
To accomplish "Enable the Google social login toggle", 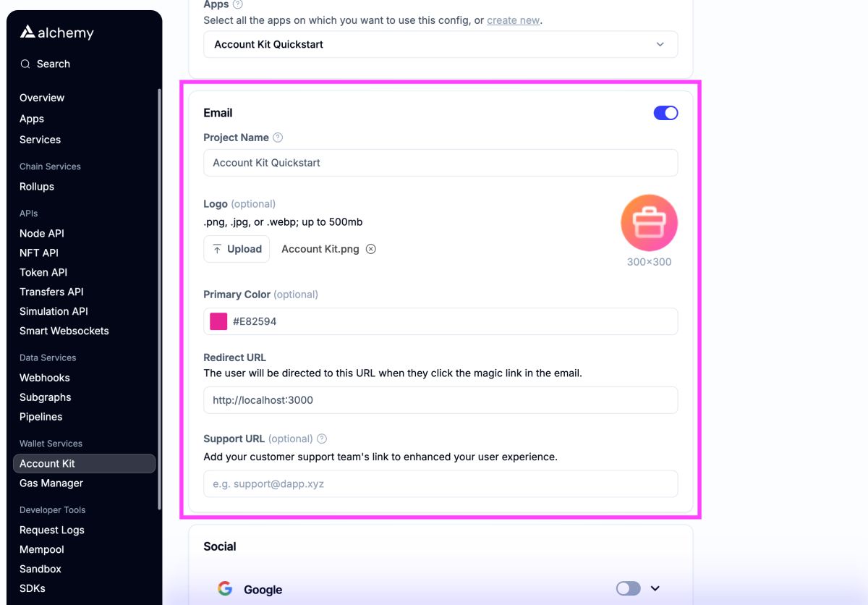I will tap(628, 588).
